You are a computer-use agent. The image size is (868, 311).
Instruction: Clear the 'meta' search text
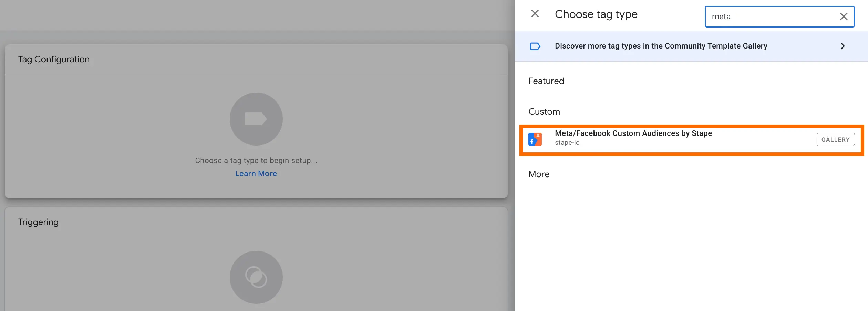point(843,17)
